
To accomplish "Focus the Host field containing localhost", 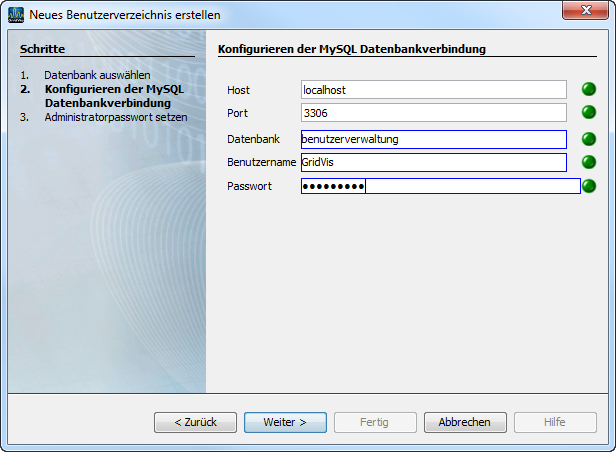I will (433, 90).
